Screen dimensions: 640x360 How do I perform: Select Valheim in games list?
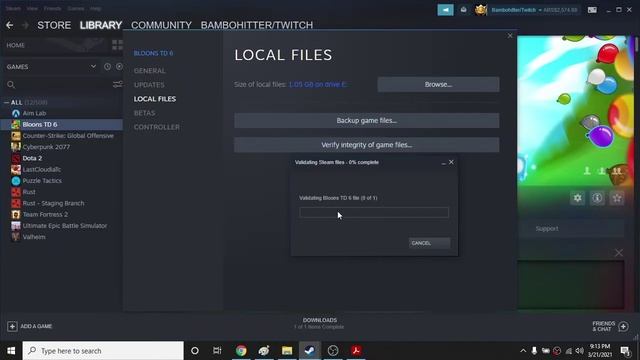34,237
